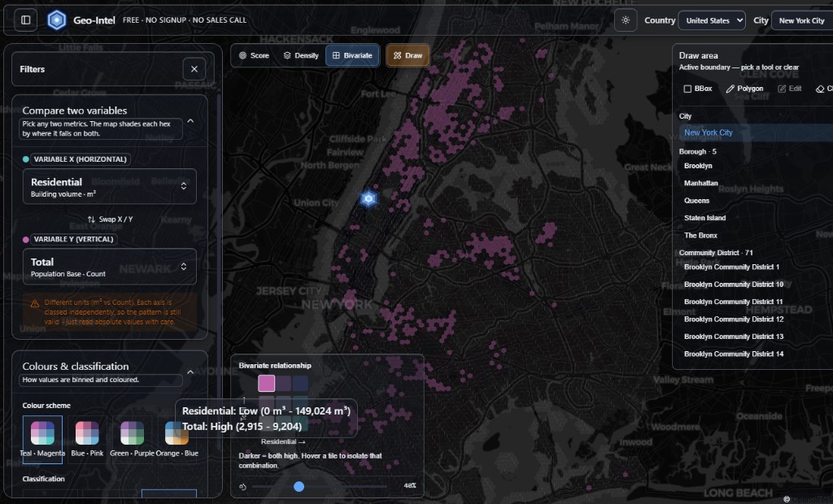The width and height of the screenshot is (833, 504).
Task: Collapse the Compare two variables section
Action: (190, 121)
